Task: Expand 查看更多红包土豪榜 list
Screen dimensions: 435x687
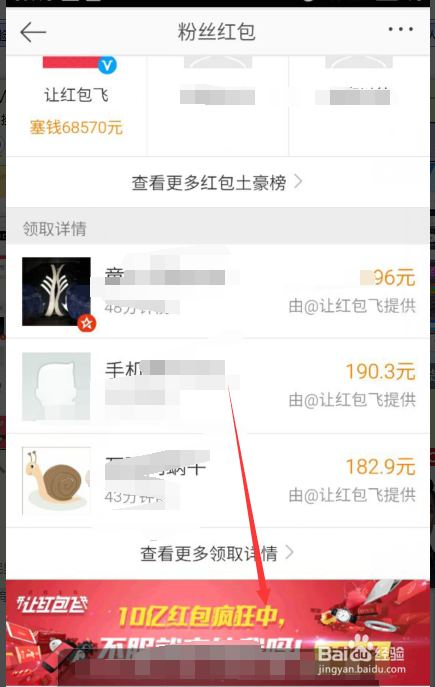Action: (x=218, y=182)
